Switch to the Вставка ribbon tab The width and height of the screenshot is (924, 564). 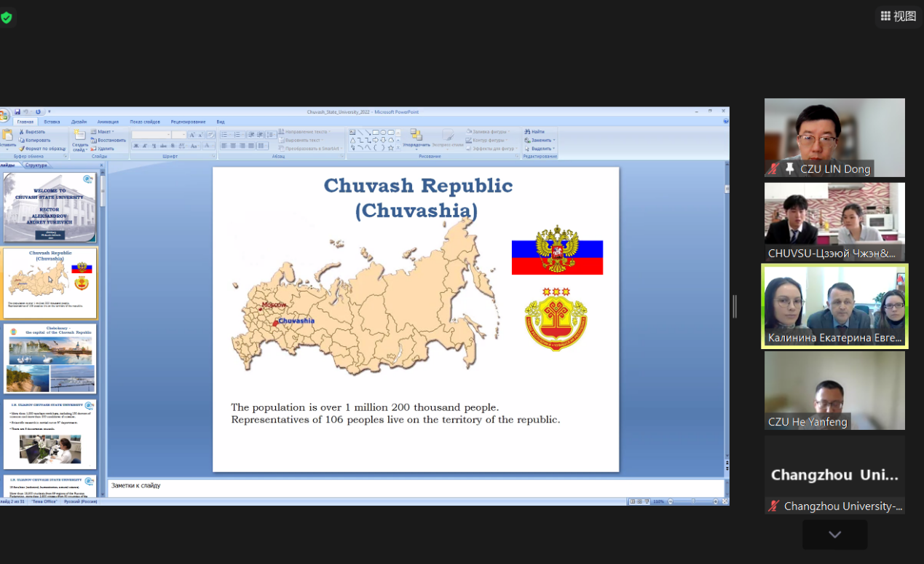(52, 122)
